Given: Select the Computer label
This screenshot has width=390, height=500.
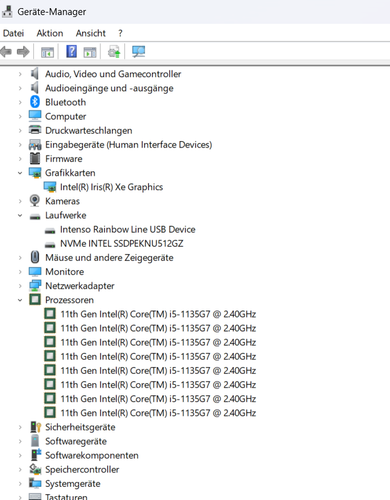Looking at the screenshot, I should pyautogui.click(x=66, y=116).
